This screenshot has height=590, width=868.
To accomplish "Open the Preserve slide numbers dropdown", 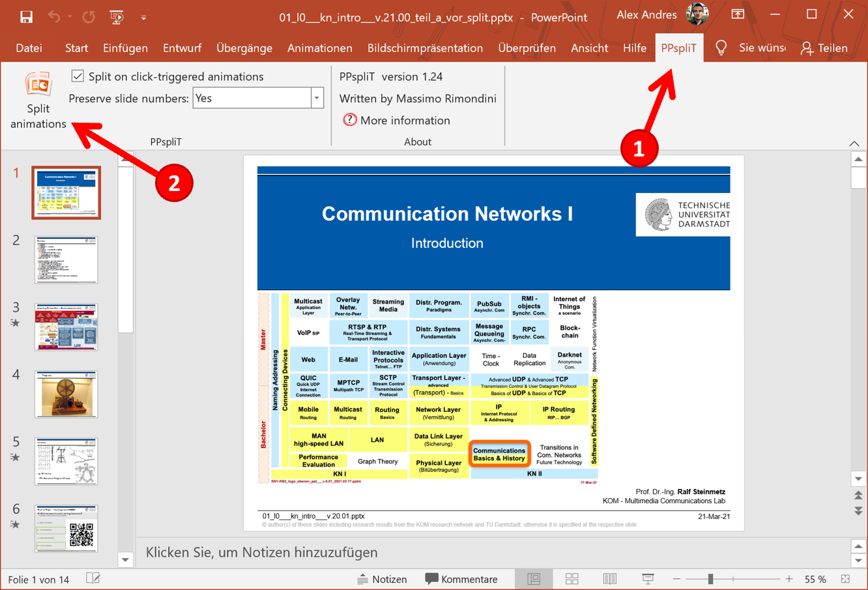I will 317,98.
